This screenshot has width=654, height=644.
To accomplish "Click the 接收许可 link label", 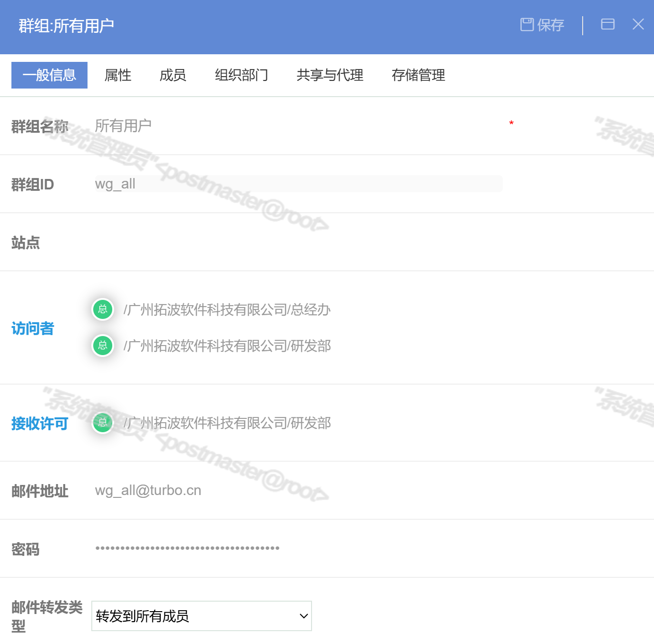I will pyautogui.click(x=39, y=424).
